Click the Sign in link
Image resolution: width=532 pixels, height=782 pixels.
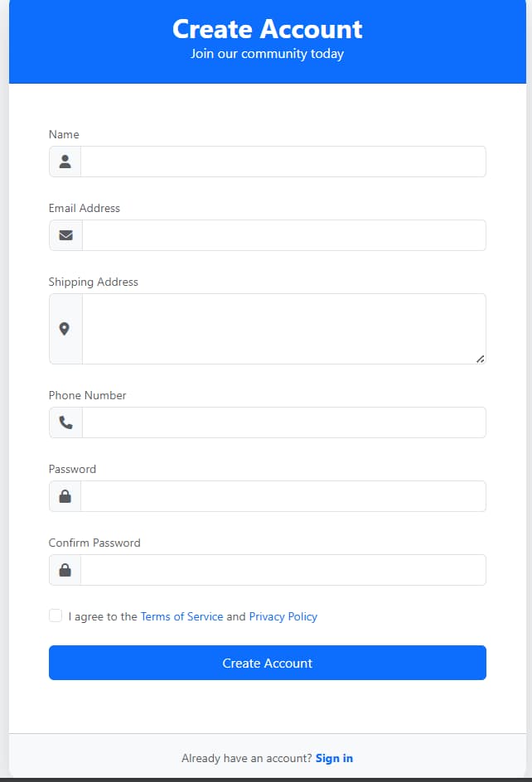click(x=334, y=758)
